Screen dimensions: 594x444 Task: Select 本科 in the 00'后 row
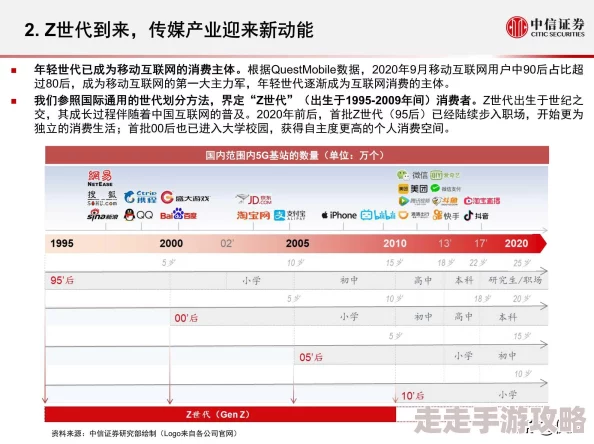tap(507, 317)
